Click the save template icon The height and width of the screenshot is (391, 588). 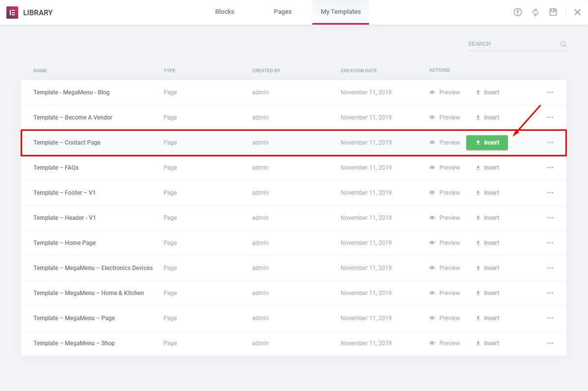pos(553,12)
